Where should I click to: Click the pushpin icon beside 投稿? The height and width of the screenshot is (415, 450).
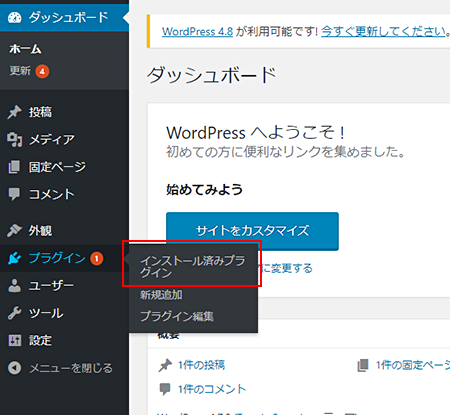point(15,112)
